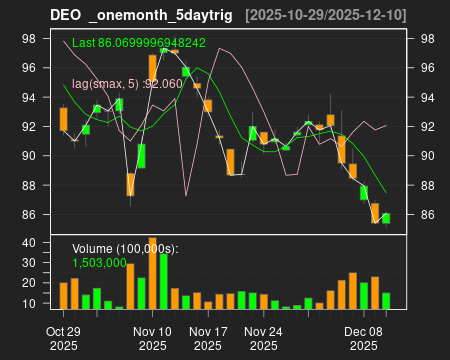Click the tall green volume bar near 35
This screenshot has height=360, width=450.
point(164,281)
